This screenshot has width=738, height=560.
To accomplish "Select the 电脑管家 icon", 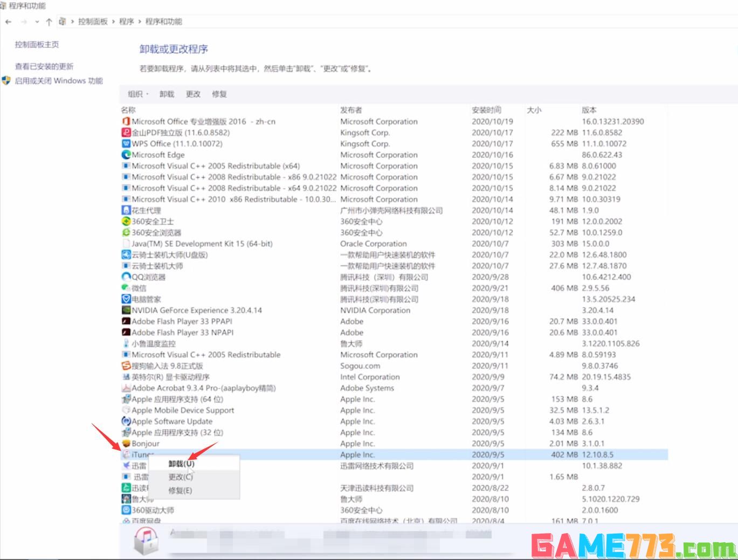I will (x=126, y=299).
